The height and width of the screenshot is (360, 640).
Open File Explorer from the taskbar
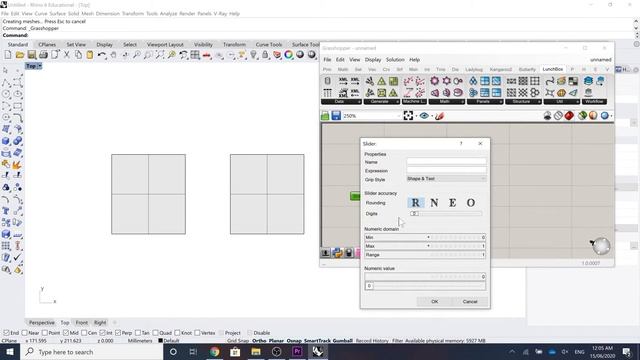point(256,351)
